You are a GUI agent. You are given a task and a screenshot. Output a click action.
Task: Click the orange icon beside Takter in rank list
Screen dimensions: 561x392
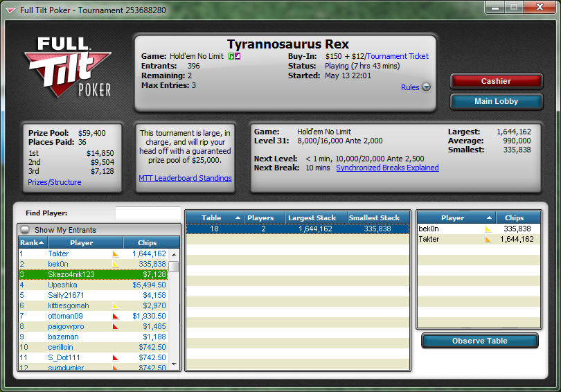pos(116,254)
